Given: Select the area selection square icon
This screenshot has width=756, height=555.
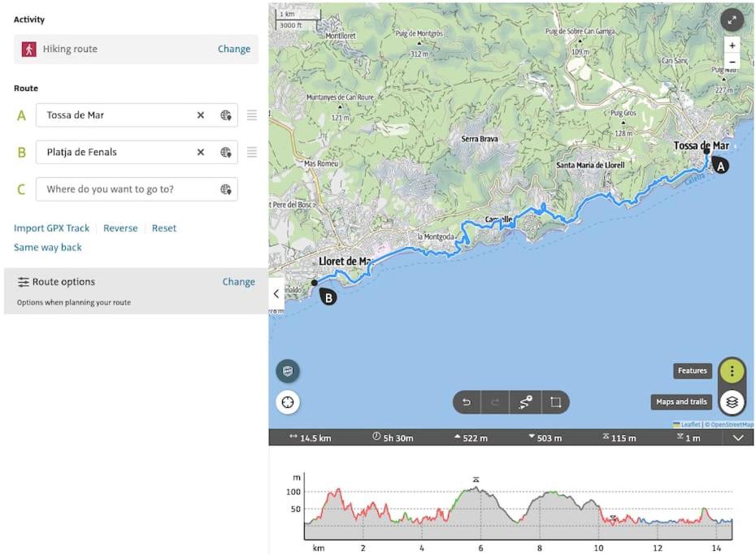Looking at the screenshot, I should [555, 401].
